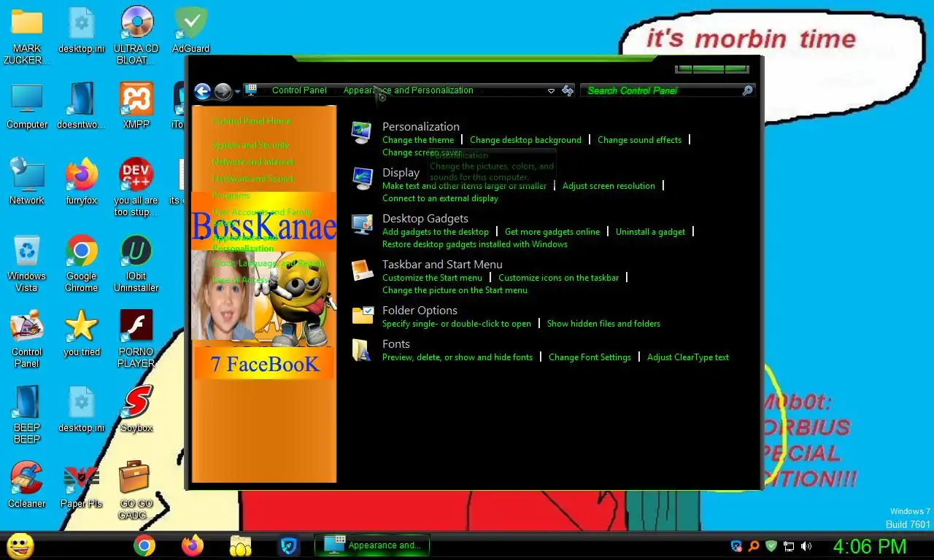
Task: Open Clock, Language, and Region sidebar link
Action: click(x=269, y=263)
